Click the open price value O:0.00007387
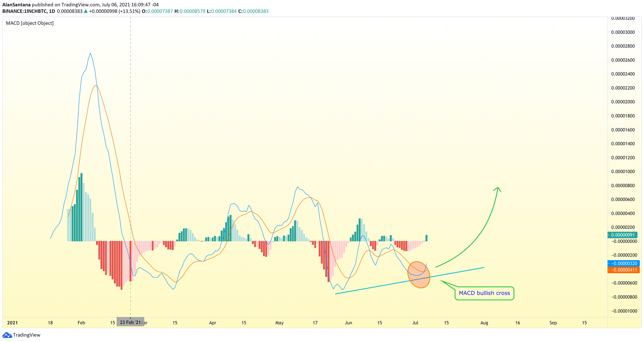The height and width of the screenshot is (342, 644). [x=157, y=11]
